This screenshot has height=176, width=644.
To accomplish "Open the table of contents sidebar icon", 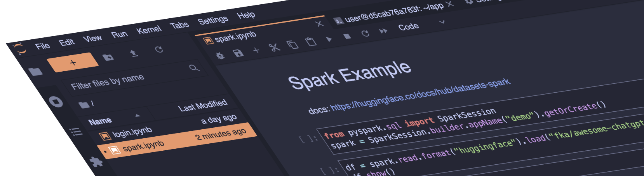I will (76, 132).
